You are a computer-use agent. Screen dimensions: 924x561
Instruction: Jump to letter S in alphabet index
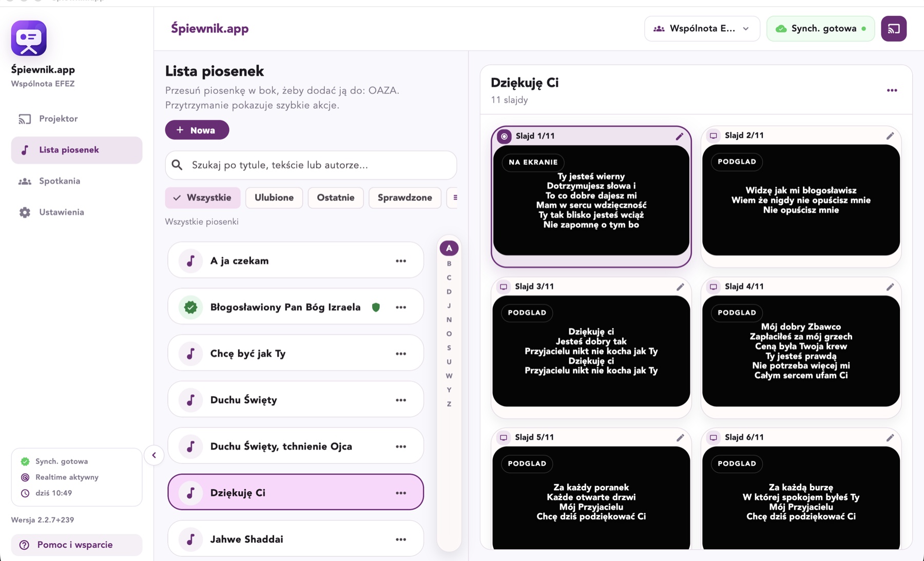tap(449, 348)
